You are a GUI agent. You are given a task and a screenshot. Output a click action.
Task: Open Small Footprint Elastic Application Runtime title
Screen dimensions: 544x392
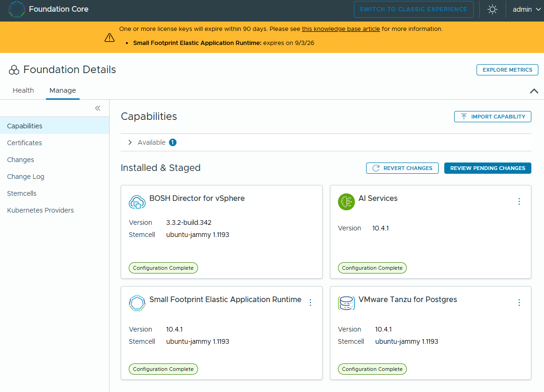[225, 299]
